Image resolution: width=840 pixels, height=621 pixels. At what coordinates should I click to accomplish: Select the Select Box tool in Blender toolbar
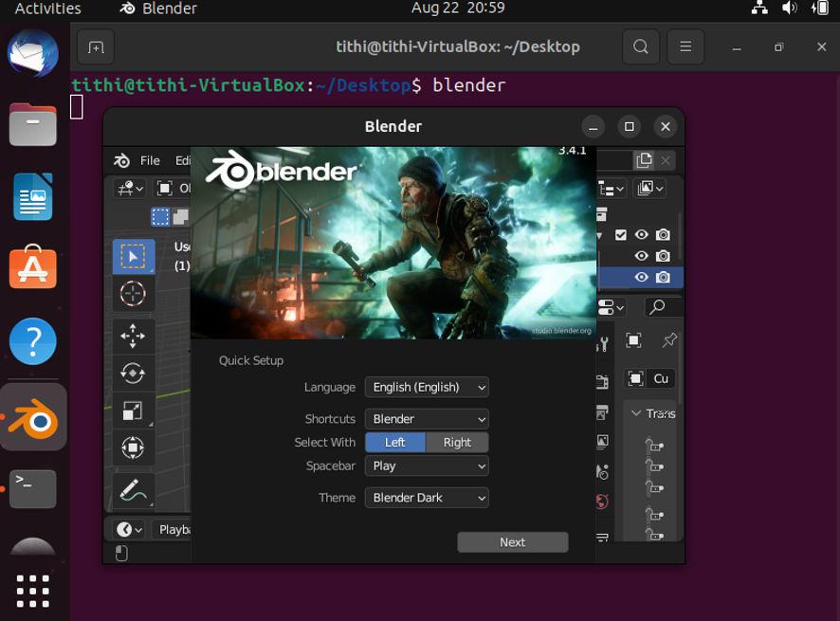point(133,257)
